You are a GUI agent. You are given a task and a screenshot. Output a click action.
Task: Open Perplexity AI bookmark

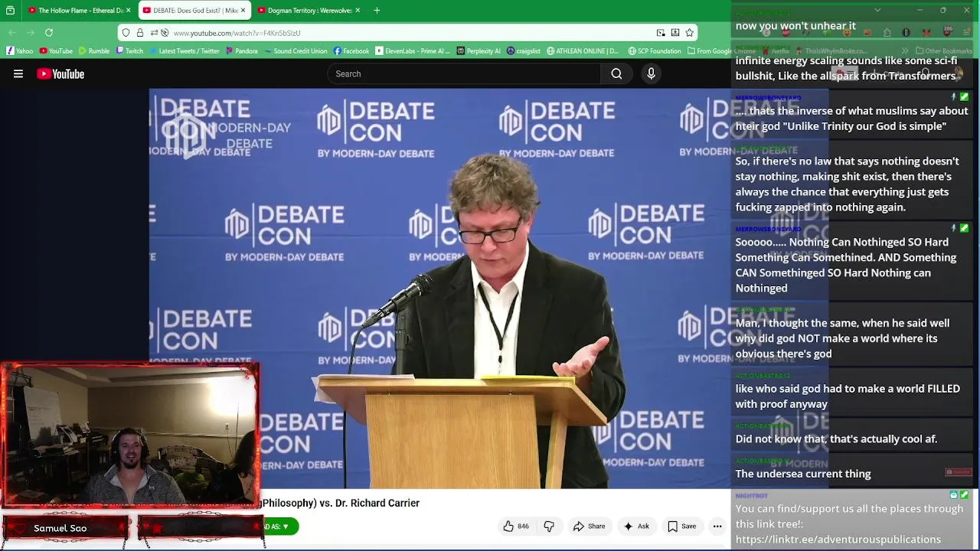[x=479, y=51]
